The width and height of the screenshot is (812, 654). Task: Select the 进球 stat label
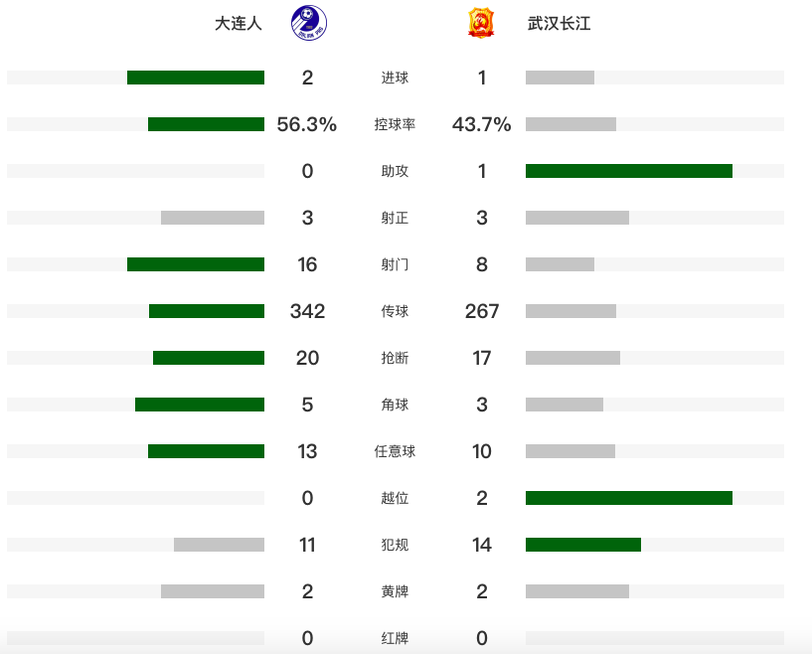point(395,78)
